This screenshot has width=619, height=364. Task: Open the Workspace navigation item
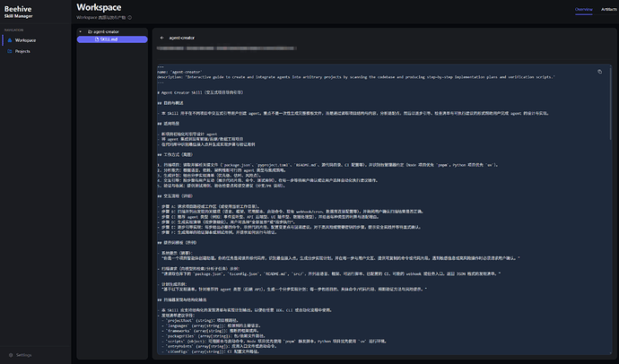(36, 40)
